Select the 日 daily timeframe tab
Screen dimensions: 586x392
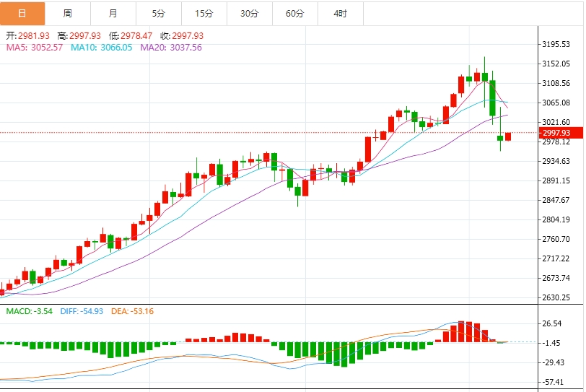point(22,14)
